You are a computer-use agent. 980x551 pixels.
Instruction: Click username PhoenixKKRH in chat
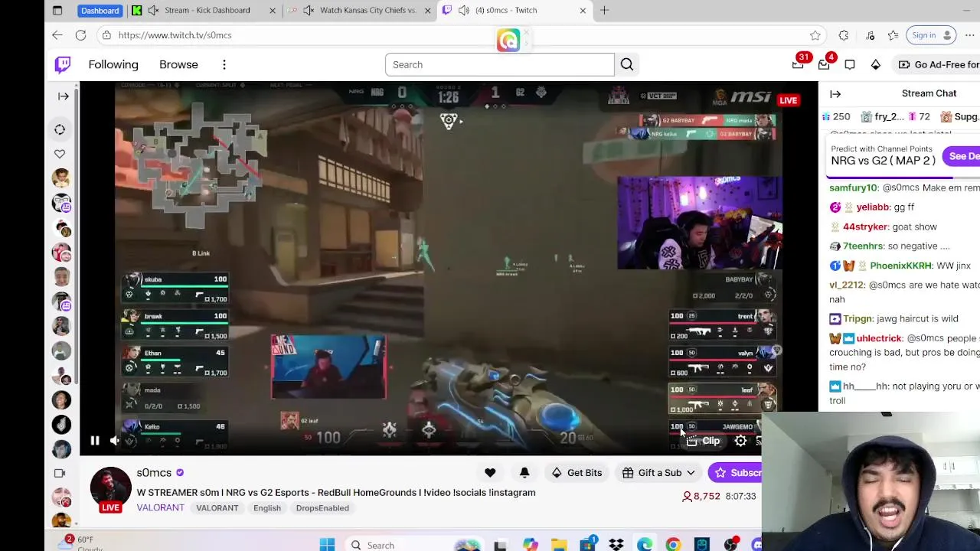pos(900,266)
